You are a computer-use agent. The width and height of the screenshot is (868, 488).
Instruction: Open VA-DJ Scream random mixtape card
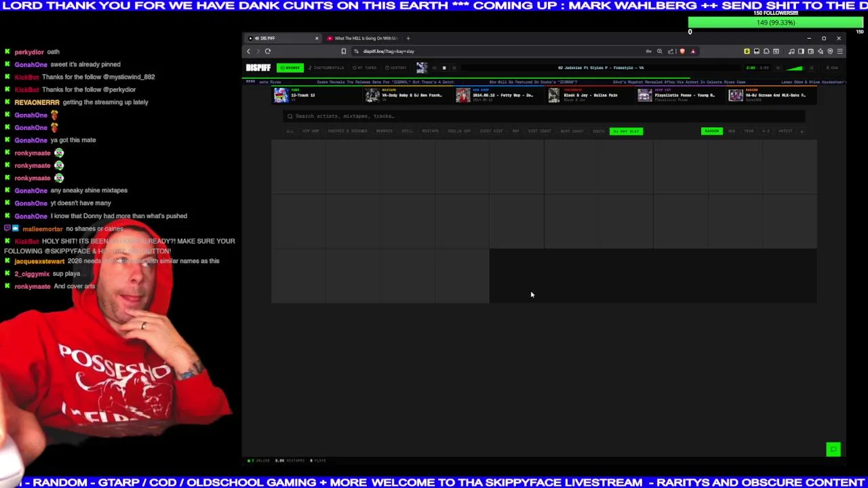(771, 95)
